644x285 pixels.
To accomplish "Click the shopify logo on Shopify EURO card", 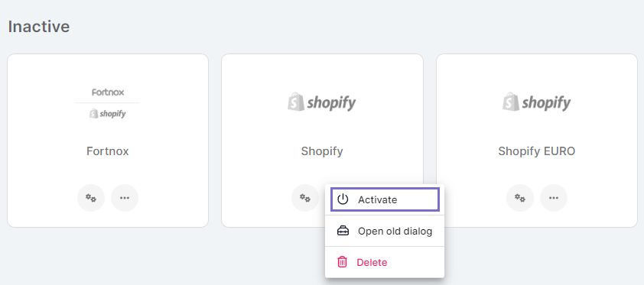I will coord(536,102).
